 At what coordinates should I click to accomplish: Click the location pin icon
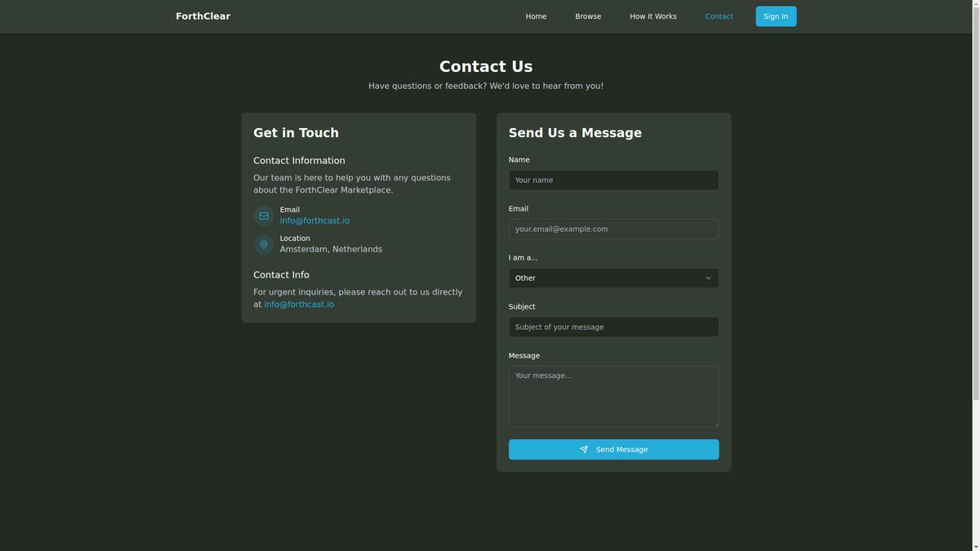tap(264, 244)
